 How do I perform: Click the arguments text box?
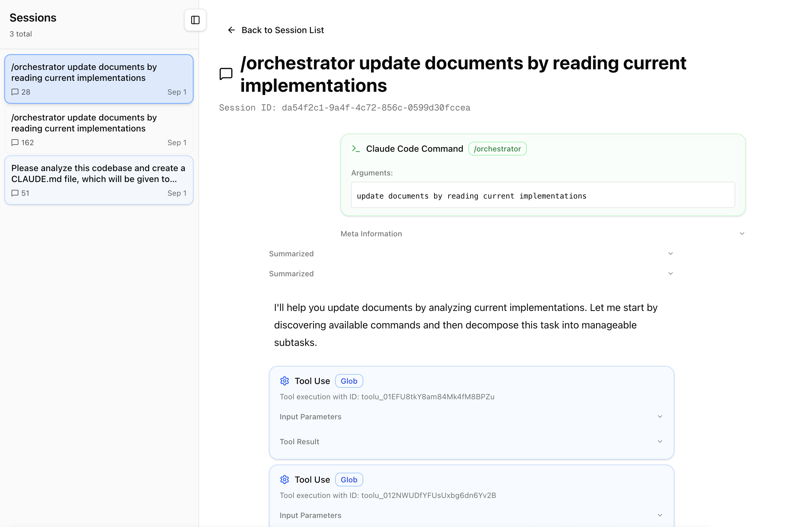(542, 195)
